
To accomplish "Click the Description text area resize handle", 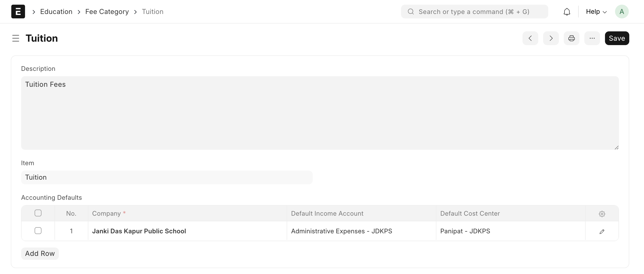I will coord(617,148).
